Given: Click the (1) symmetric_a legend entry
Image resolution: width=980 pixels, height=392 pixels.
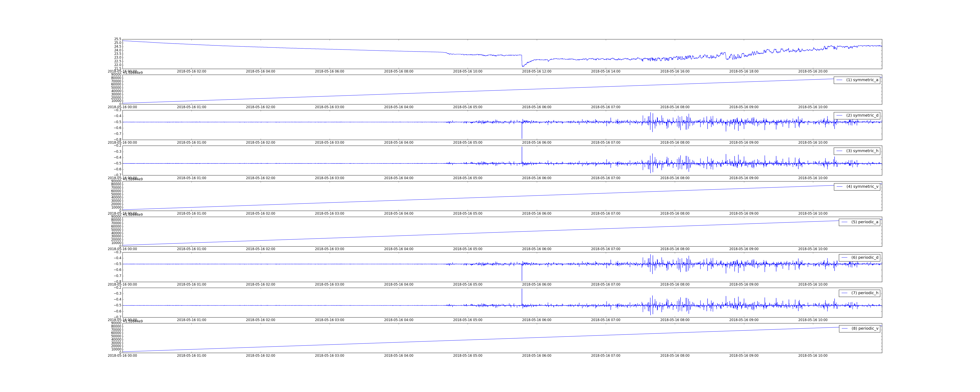Looking at the screenshot, I should click(x=857, y=80).
